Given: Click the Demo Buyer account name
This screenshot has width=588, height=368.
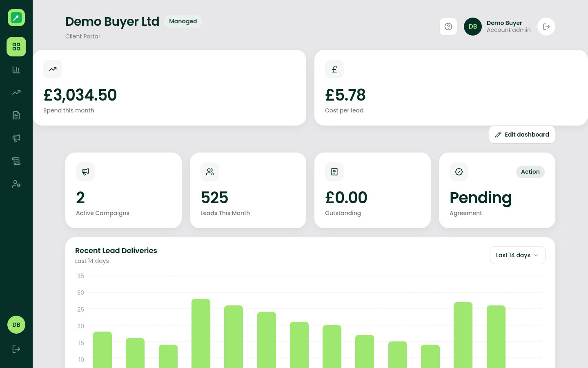Looking at the screenshot, I should (x=504, y=23).
